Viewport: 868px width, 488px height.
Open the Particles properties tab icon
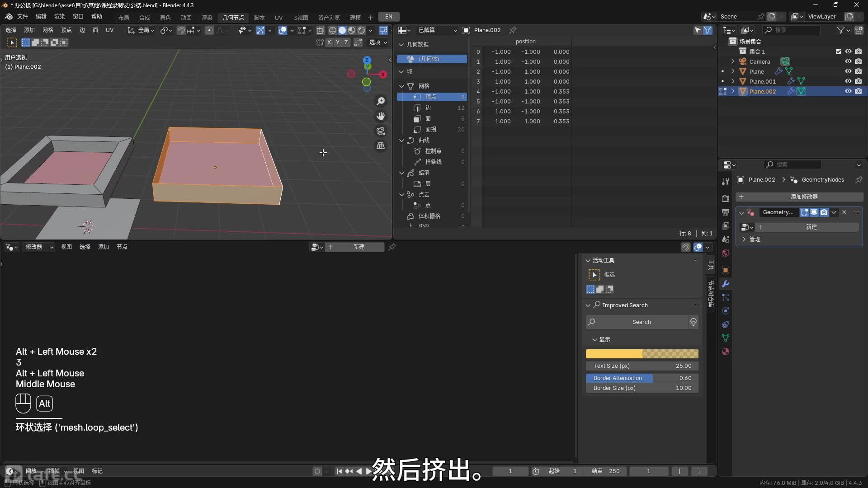726,297
